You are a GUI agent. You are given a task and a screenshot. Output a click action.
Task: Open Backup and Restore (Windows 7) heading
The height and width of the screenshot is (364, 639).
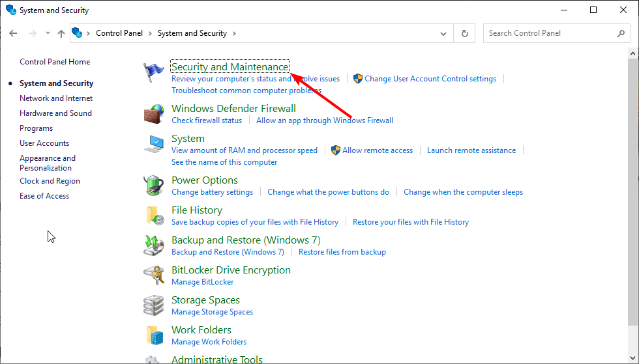coord(246,240)
